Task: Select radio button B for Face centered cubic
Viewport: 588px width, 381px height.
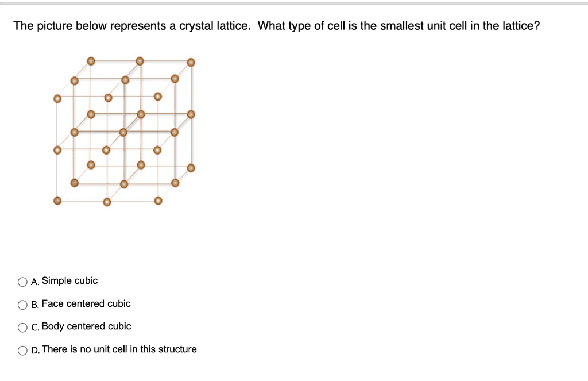Action: [x=22, y=305]
